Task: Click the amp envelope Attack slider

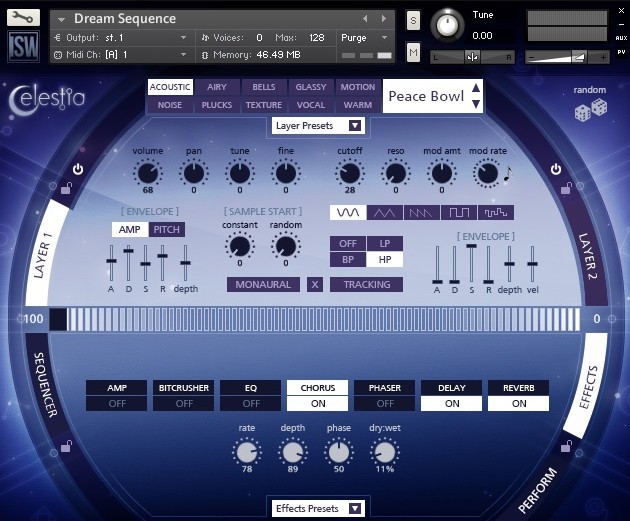Action: 111,263
